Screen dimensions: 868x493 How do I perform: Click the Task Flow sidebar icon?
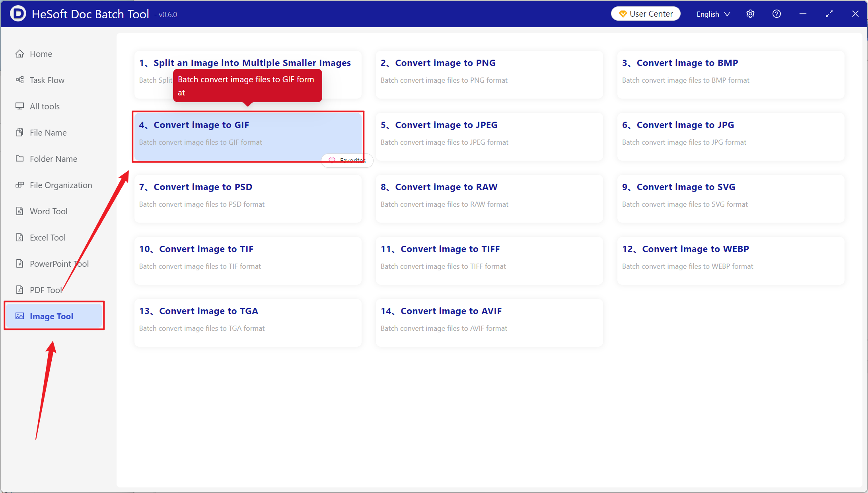click(19, 80)
